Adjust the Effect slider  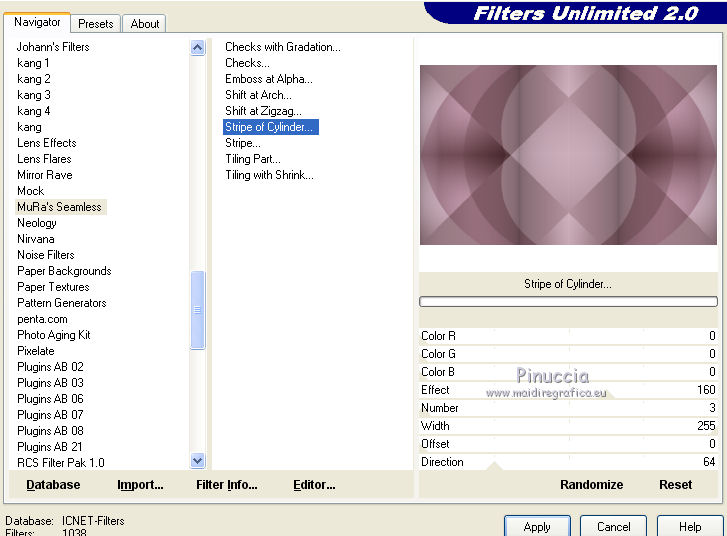(568, 390)
